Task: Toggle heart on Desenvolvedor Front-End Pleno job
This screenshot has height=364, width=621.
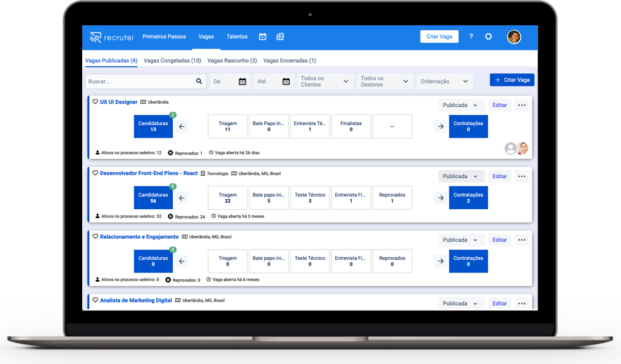Action: pyautogui.click(x=95, y=173)
